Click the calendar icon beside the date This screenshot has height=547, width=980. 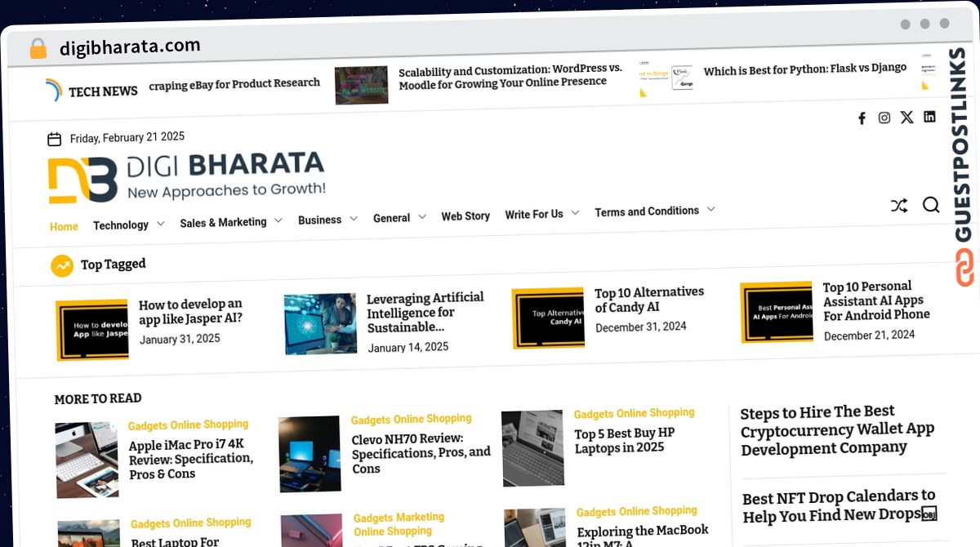(55, 139)
